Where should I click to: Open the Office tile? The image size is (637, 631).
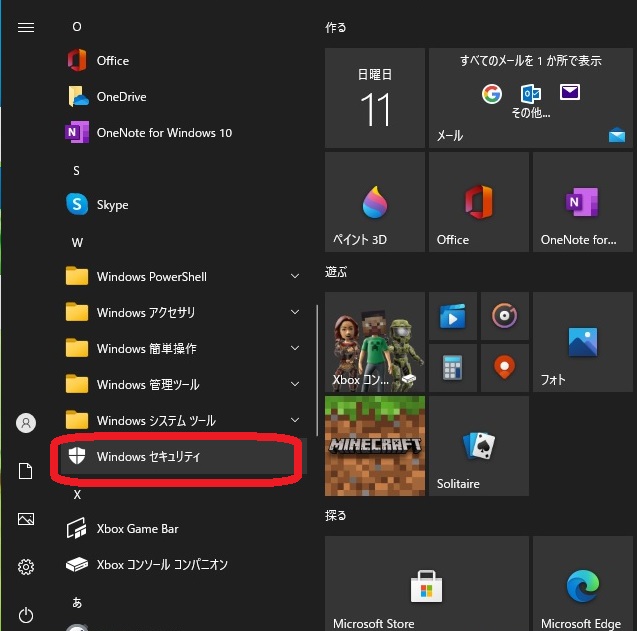point(479,202)
